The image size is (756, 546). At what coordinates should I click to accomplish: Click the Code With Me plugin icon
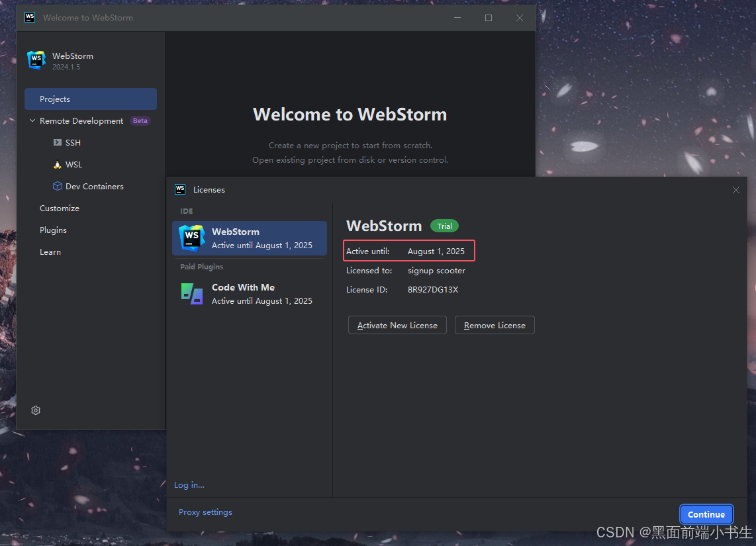pyautogui.click(x=192, y=293)
